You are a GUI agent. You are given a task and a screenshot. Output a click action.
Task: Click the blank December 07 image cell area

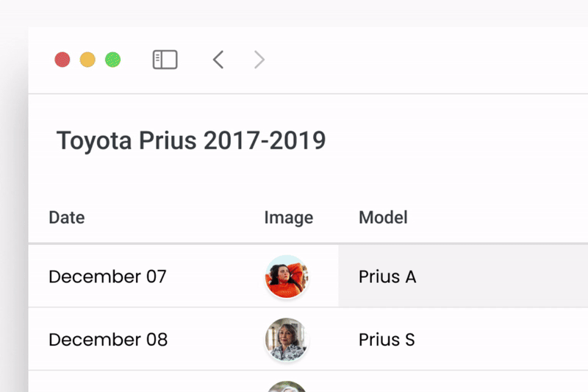323,277
